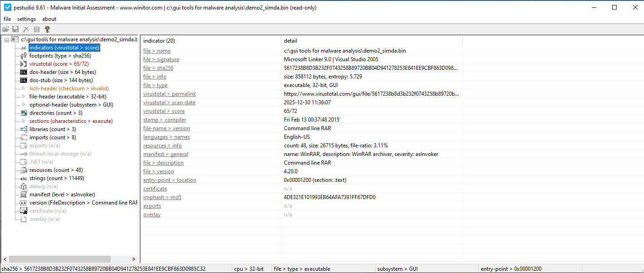Click the abc icon next to strings
The image size is (644, 273).
pyautogui.click(x=23, y=178)
